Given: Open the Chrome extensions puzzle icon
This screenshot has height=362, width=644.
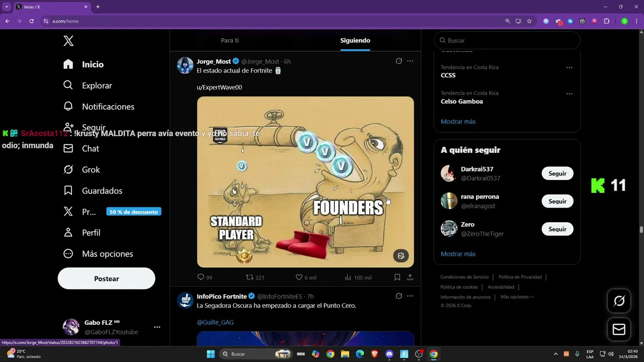Looking at the screenshot, I should (x=606, y=21).
